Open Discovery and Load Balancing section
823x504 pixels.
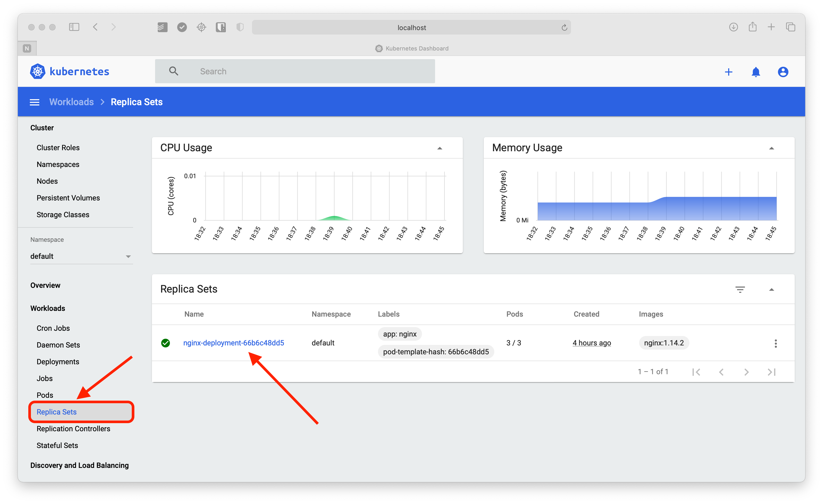79,465
